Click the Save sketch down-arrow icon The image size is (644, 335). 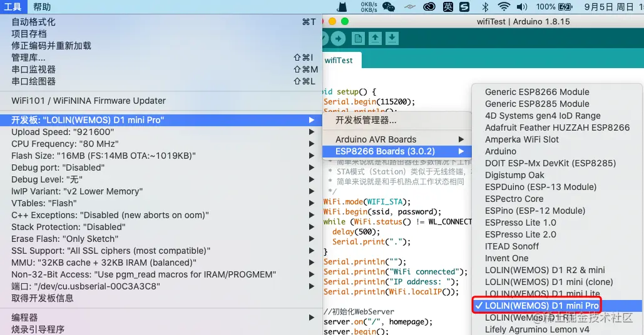[392, 39]
